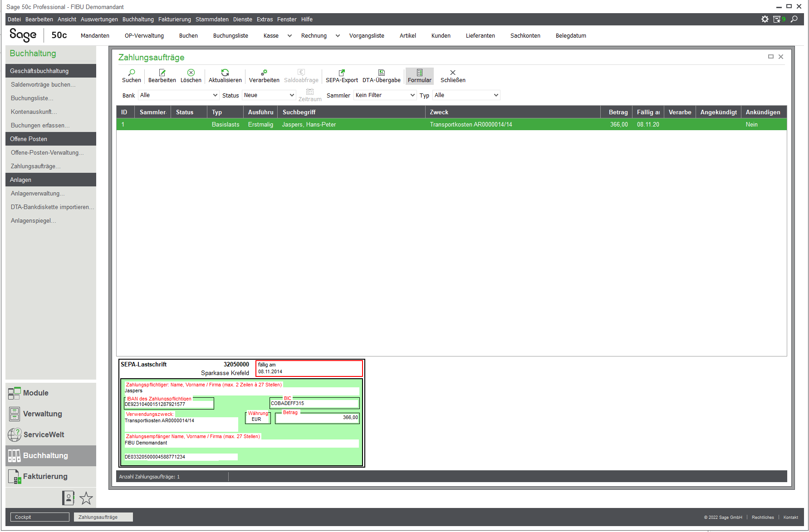Open the Auswertungen menu
The height and width of the screenshot is (532, 809).
pyautogui.click(x=99, y=20)
